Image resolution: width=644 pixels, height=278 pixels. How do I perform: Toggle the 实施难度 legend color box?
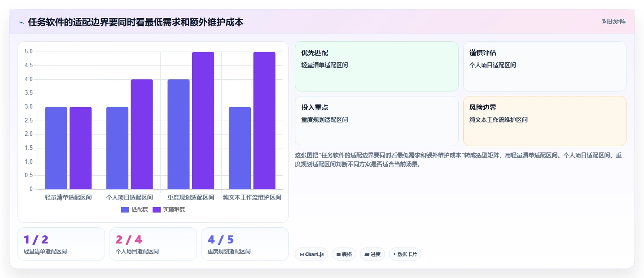pyautogui.click(x=157, y=209)
